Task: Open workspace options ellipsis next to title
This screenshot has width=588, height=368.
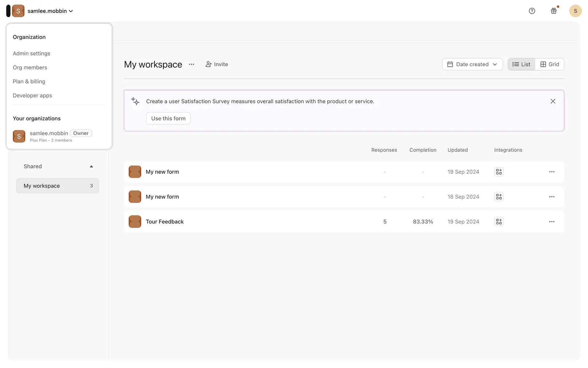Action: (x=191, y=64)
